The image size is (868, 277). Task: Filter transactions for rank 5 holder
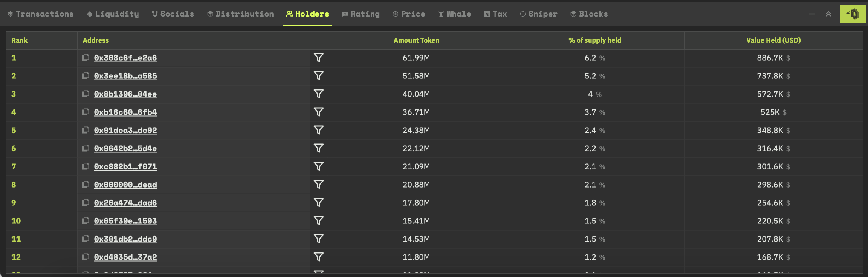(319, 130)
